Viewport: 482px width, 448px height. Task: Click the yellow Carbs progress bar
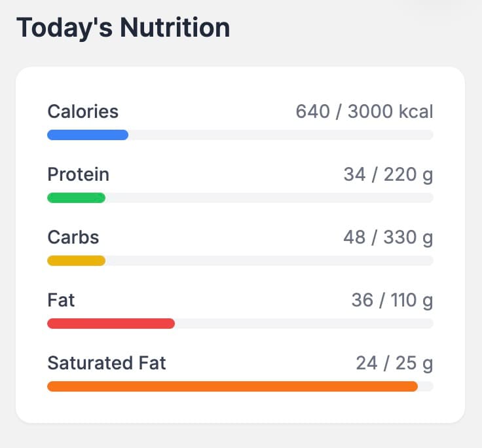pos(76,261)
